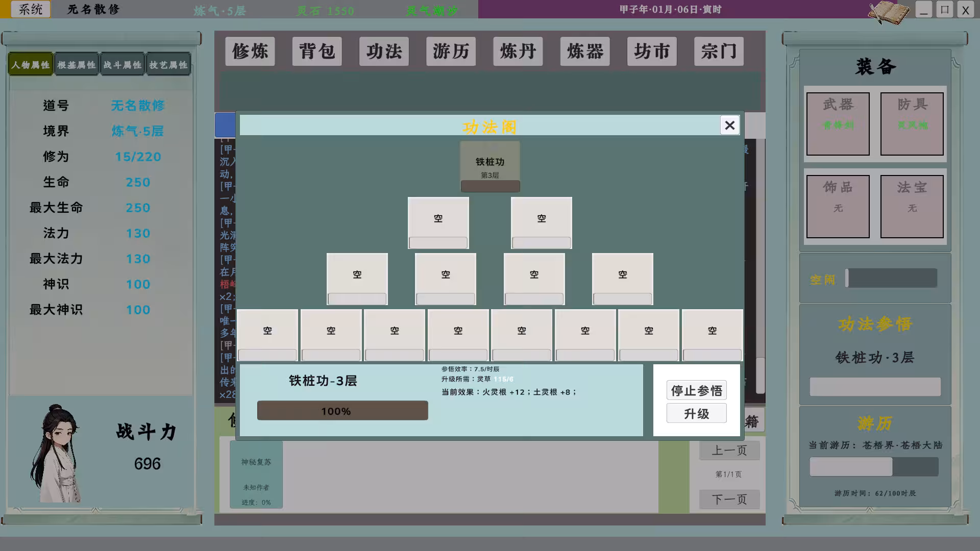Image resolution: width=980 pixels, height=551 pixels.
Task: Click the 铁桩功·3层 label in right panel
Action: pyautogui.click(x=875, y=358)
